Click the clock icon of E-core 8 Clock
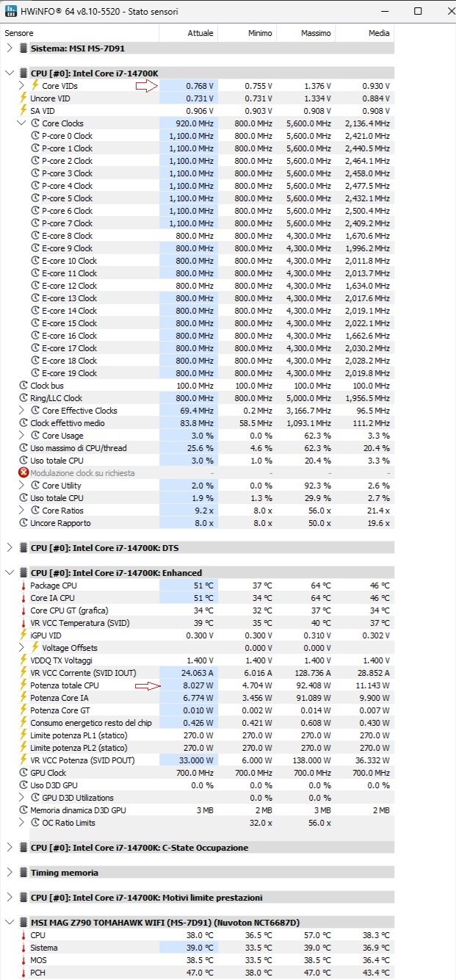The image size is (456, 980). point(35,235)
